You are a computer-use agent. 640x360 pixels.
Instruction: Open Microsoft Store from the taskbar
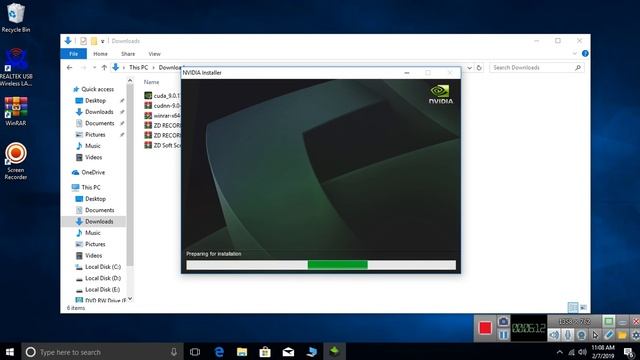click(265, 352)
